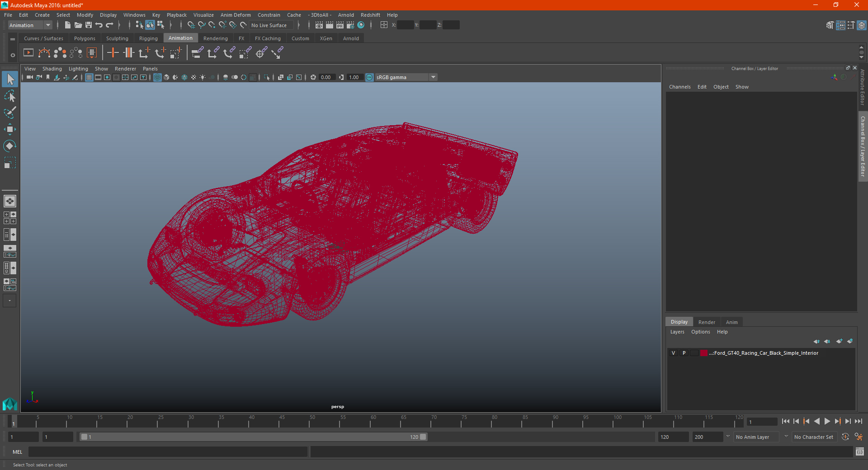The width and height of the screenshot is (868, 470).
Task: Click the range slider start handle
Action: click(84, 437)
